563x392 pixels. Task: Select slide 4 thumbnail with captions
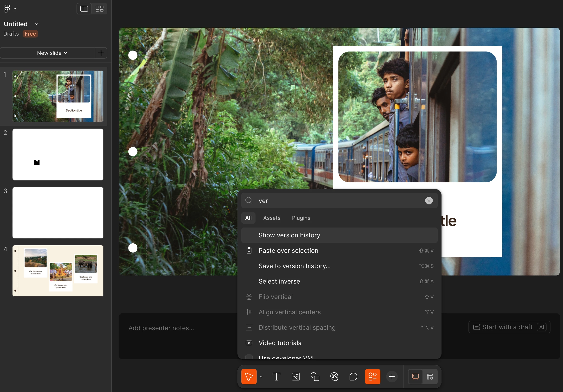pyautogui.click(x=58, y=271)
